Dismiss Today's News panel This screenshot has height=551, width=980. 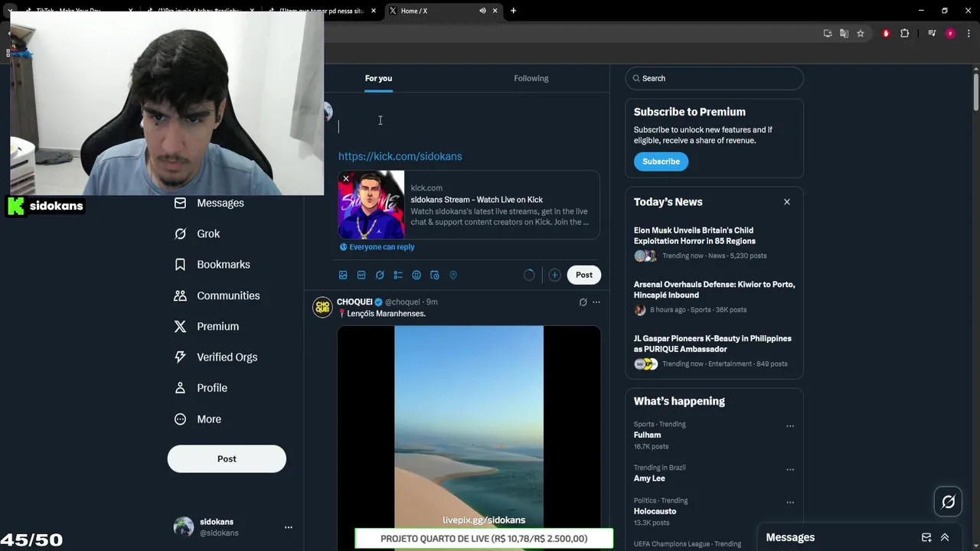(786, 202)
